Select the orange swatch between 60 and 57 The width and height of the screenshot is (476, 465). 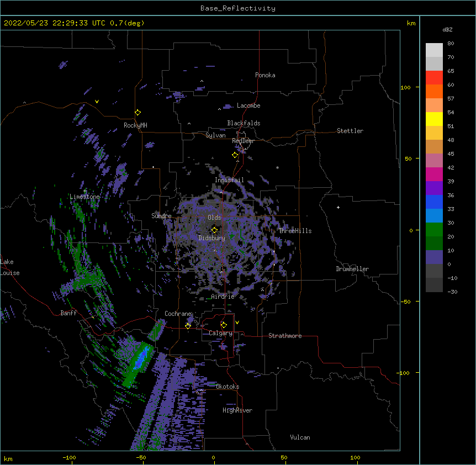pos(434,92)
